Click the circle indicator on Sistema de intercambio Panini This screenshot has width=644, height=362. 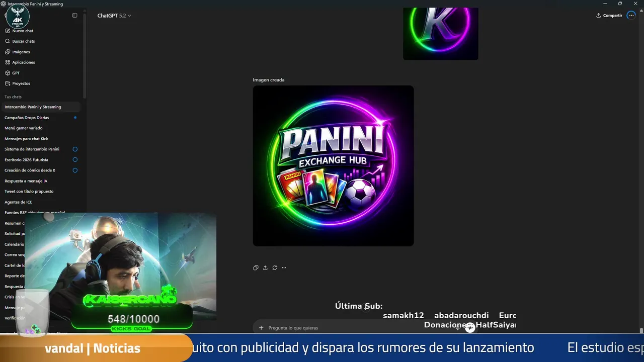[x=75, y=149]
